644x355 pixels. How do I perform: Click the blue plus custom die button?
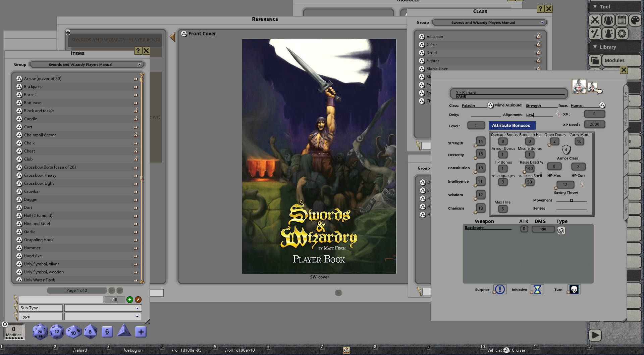141,332
